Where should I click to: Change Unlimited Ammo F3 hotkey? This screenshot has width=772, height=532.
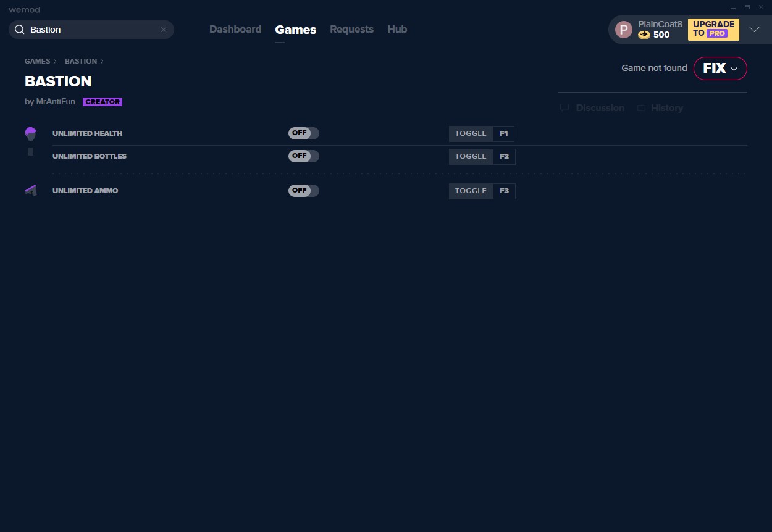[x=504, y=191]
